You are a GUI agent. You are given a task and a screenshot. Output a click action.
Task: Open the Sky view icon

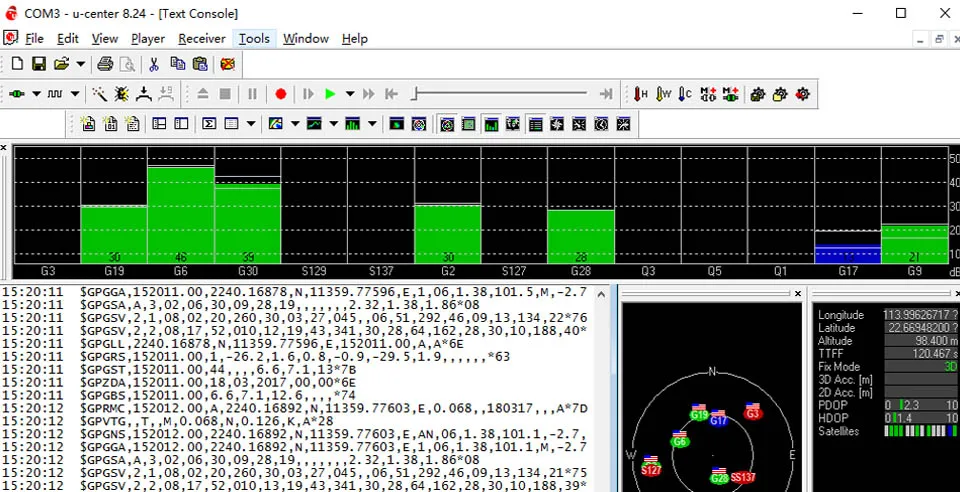click(419, 124)
